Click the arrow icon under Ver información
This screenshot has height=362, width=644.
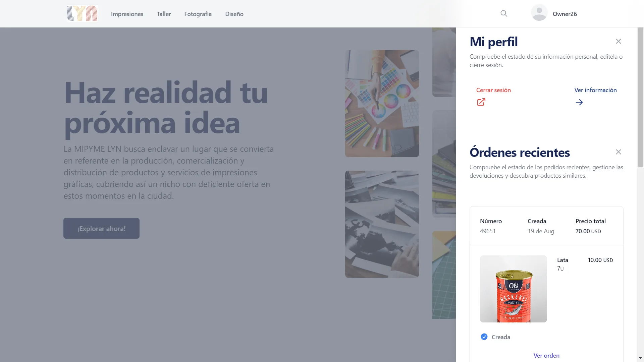coord(579,102)
